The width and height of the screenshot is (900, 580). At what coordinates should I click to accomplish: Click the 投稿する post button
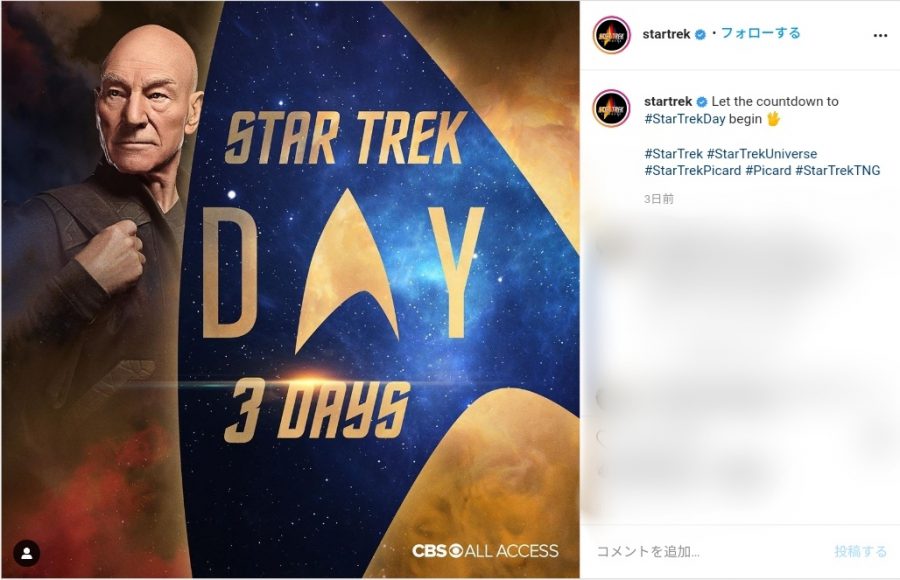(x=860, y=552)
